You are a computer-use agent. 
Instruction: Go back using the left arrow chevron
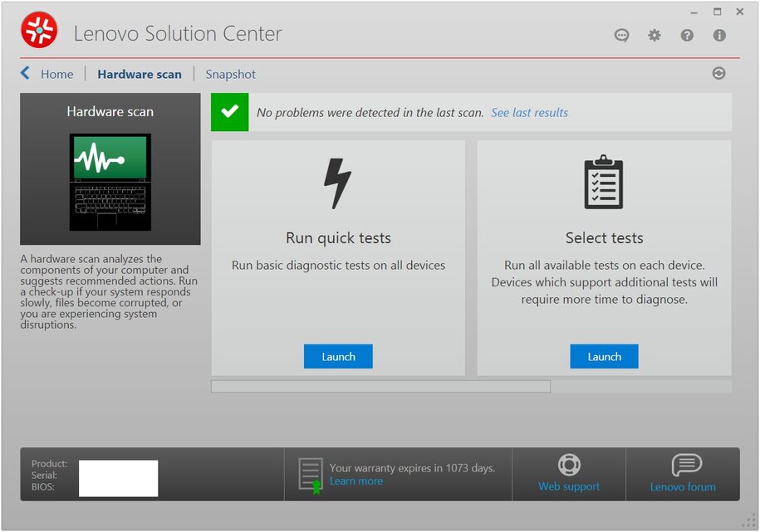(x=26, y=74)
